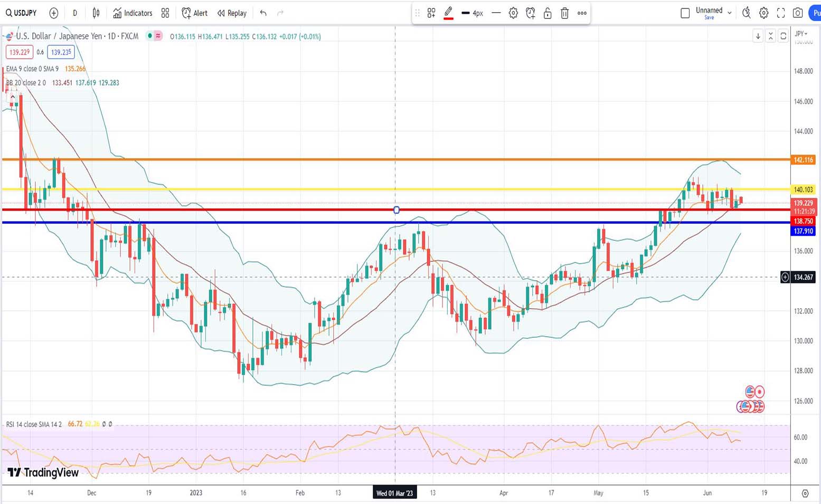This screenshot has width=821, height=504.
Task: Toggle the lock on the selected drawing
Action: [x=548, y=13]
